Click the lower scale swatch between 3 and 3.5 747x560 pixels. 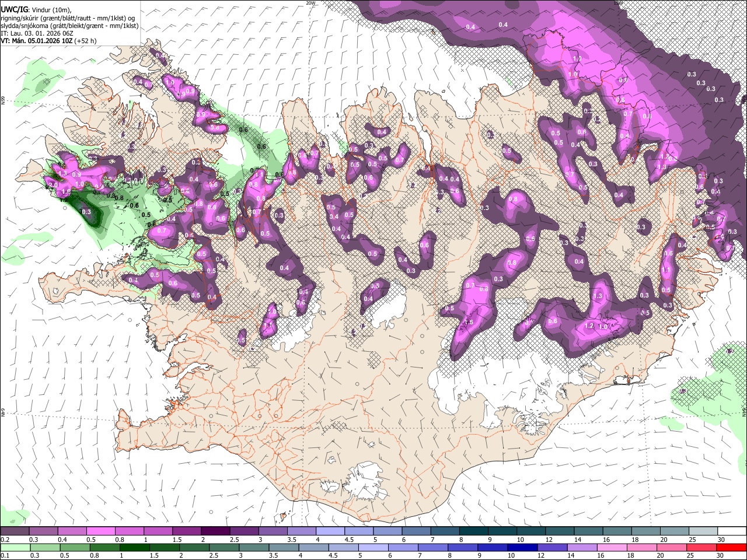click(254, 547)
